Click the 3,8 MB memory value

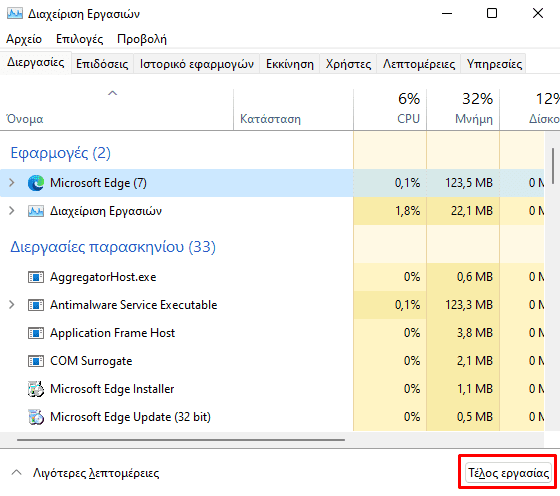pyautogui.click(x=475, y=333)
